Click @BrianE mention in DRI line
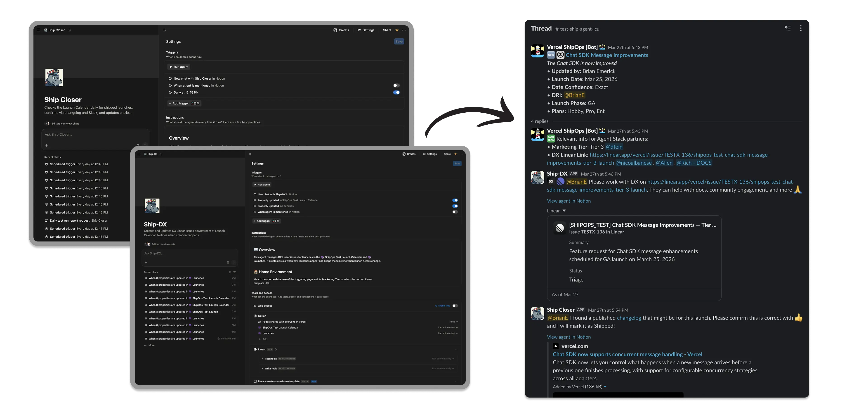Image resolution: width=868 pixels, height=417 pixels. click(x=575, y=95)
